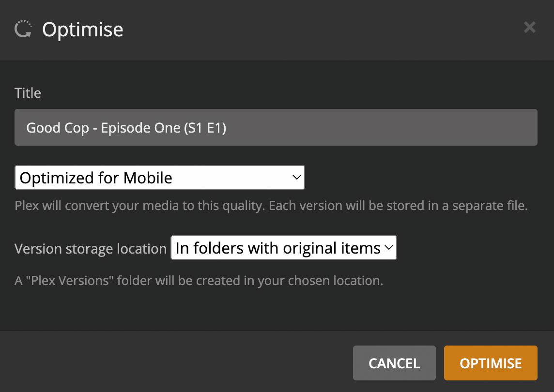Click the chevron on the Optimized for Mobile dropdown
The width and height of the screenshot is (554, 392).
pos(297,177)
